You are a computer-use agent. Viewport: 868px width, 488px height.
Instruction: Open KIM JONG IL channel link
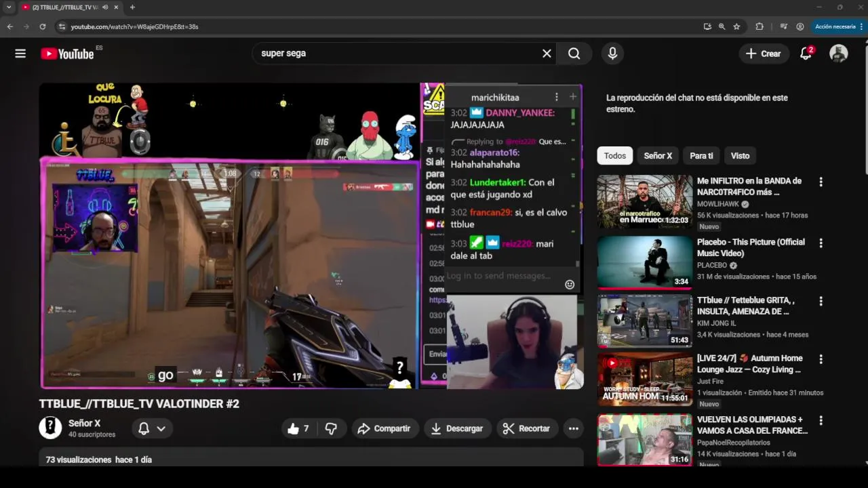[718, 324]
